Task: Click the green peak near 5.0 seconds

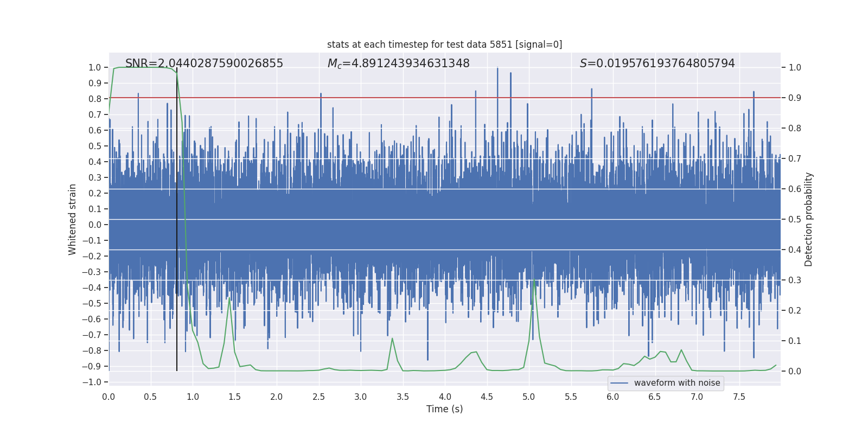Action: coord(534,281)
